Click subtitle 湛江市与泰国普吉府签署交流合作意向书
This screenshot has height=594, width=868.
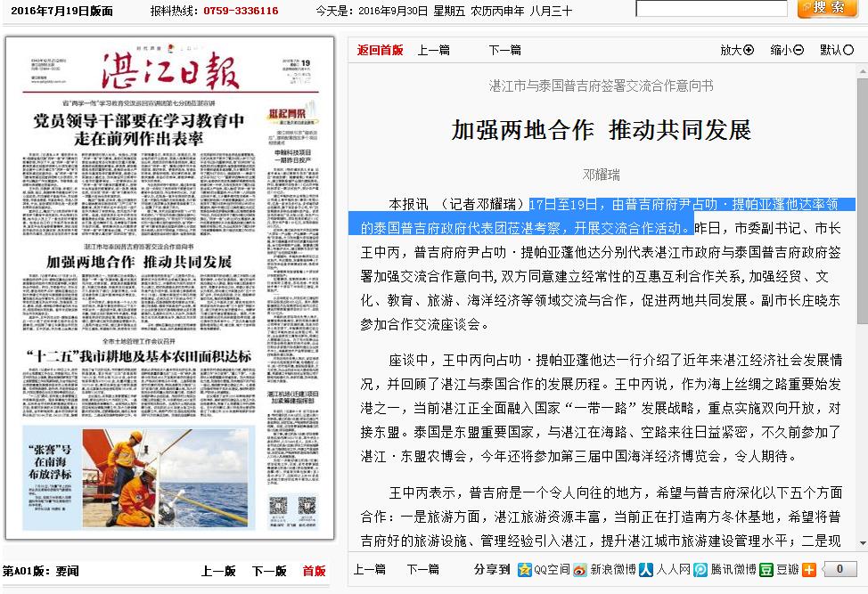602,85
